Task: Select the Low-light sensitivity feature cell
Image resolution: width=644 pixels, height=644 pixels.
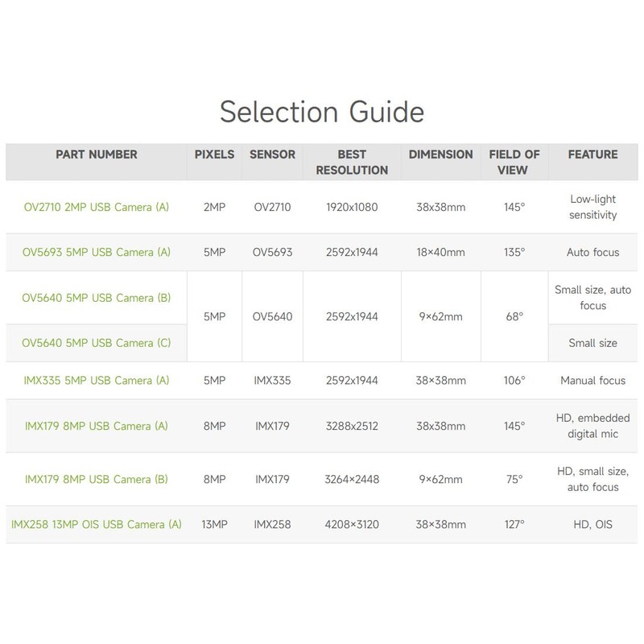Action: [592, 207]
